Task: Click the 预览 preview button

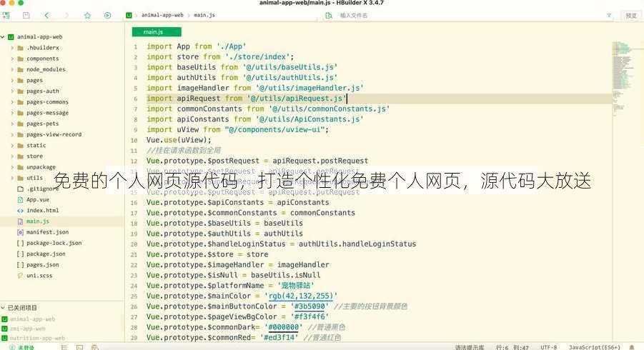Action: (x=631, y=16)
